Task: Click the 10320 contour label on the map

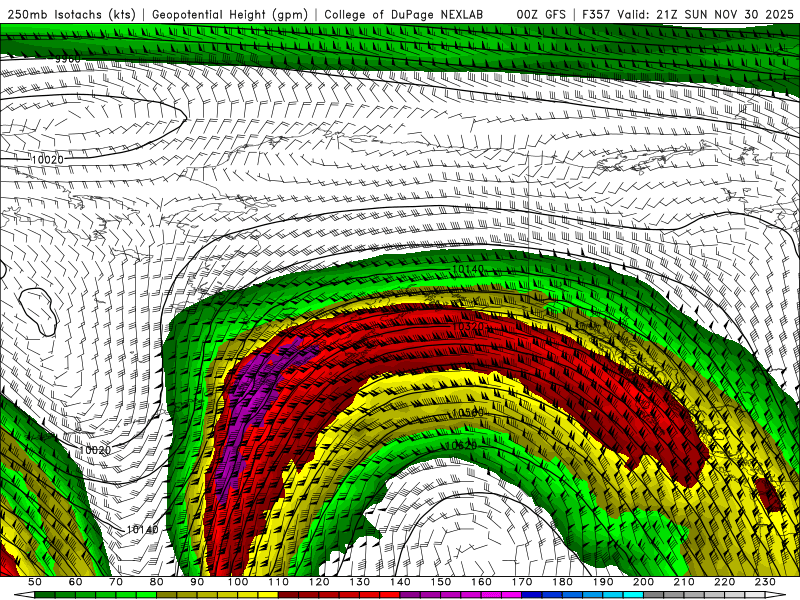Action: 468,326
